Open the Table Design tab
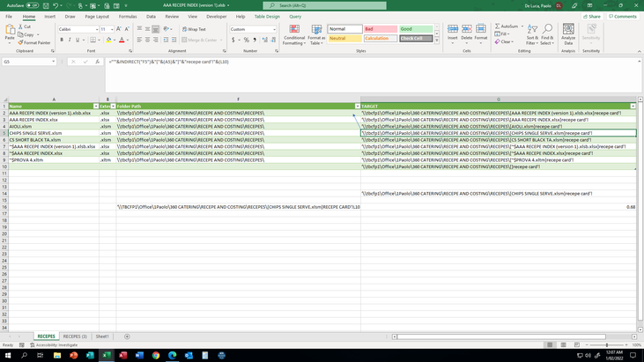644x362 pixels. point(267,17)
